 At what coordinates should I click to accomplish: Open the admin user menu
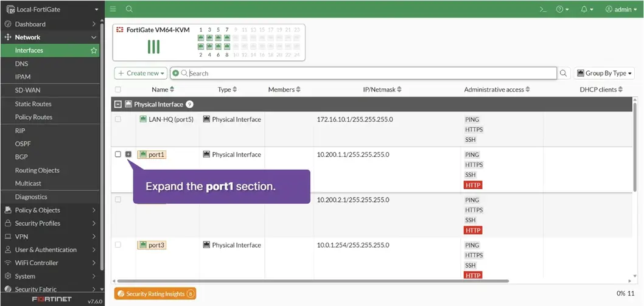[x=621, y=10]
